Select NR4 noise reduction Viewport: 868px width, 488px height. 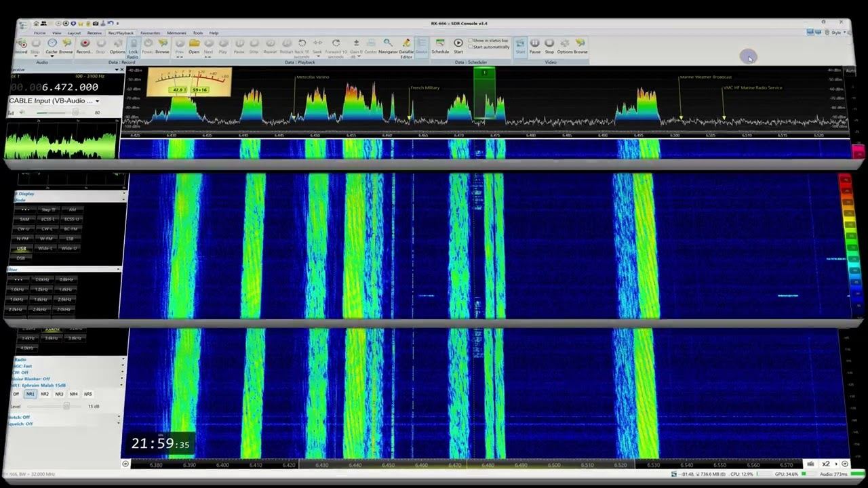pyautogui.click(x=73, y=394)
